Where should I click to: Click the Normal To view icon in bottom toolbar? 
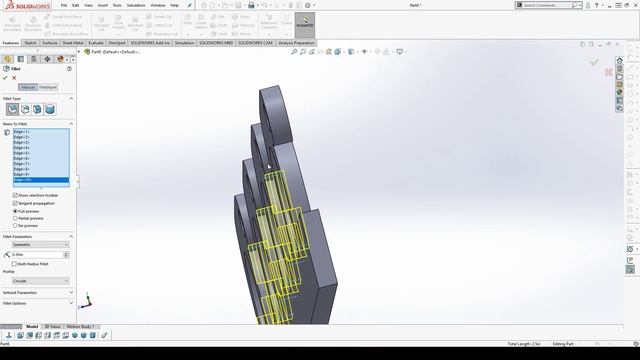tap(9, 336)
